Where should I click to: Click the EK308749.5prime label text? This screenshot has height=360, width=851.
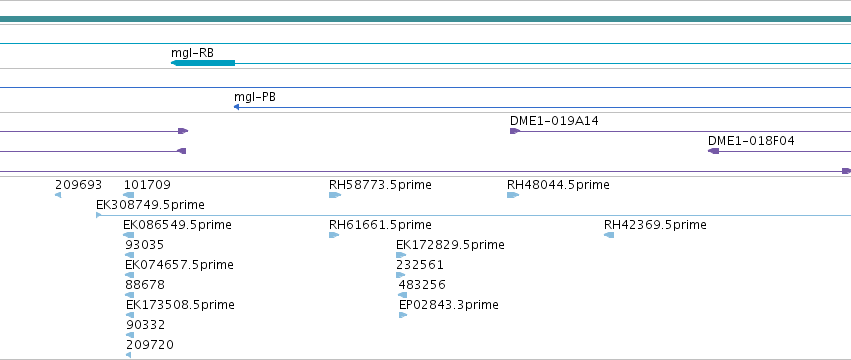(150, 205)
